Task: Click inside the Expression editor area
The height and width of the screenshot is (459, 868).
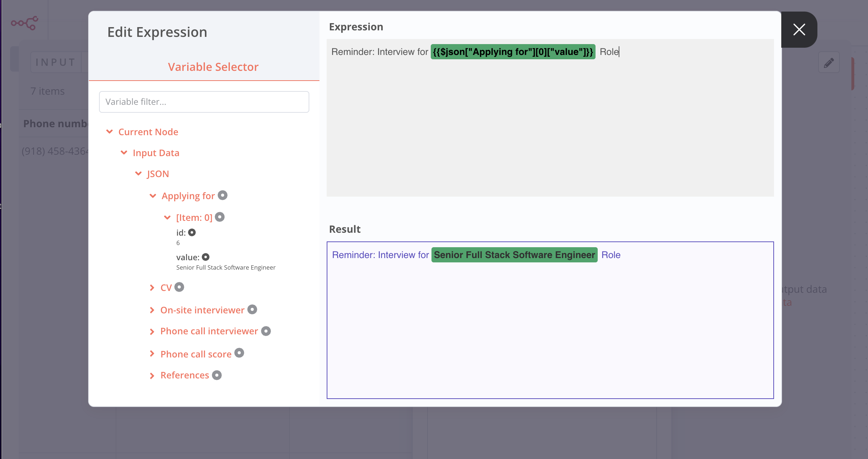Action: pos(550,126)
